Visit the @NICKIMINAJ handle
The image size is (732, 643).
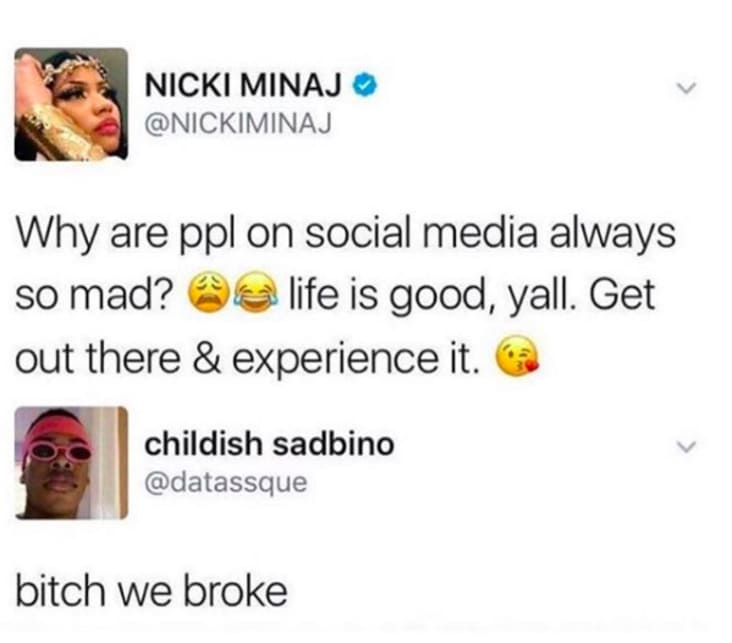click(238, 124)
